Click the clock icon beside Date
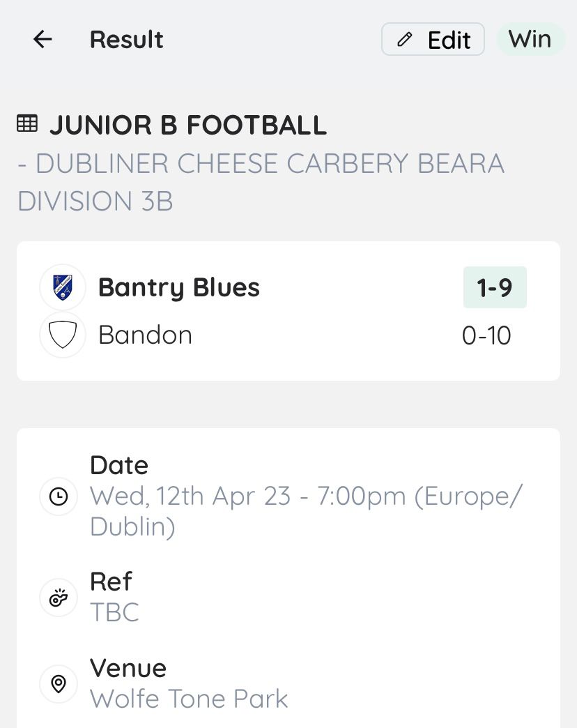Image resolution: width=577 pixels, height=728 pixels. (x=59, y=496)
